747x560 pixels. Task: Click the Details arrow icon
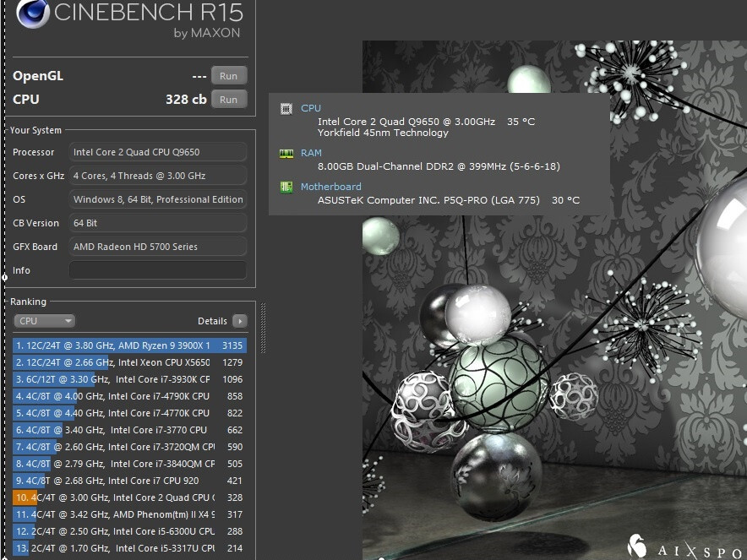point(240,321)
